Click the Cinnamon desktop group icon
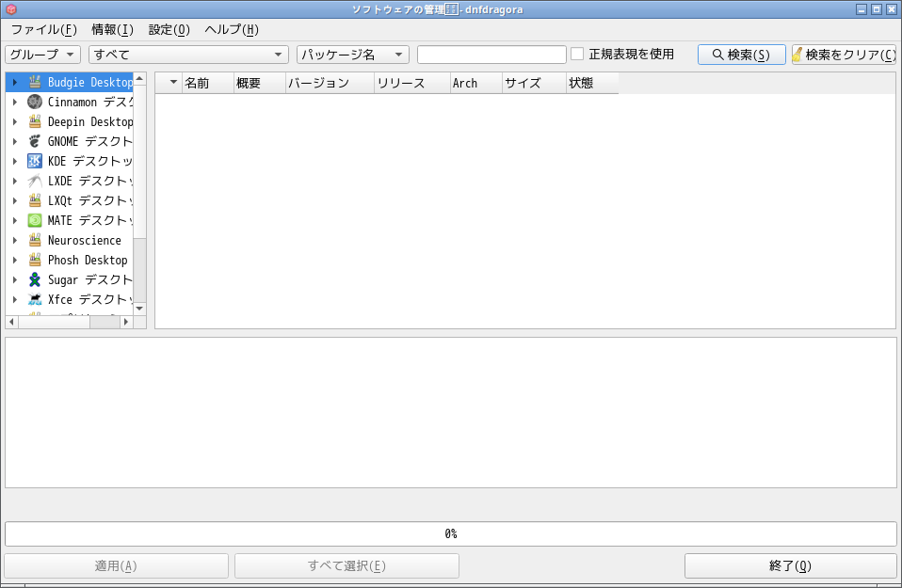Viewport: 902px width, 588px height. 35,102
